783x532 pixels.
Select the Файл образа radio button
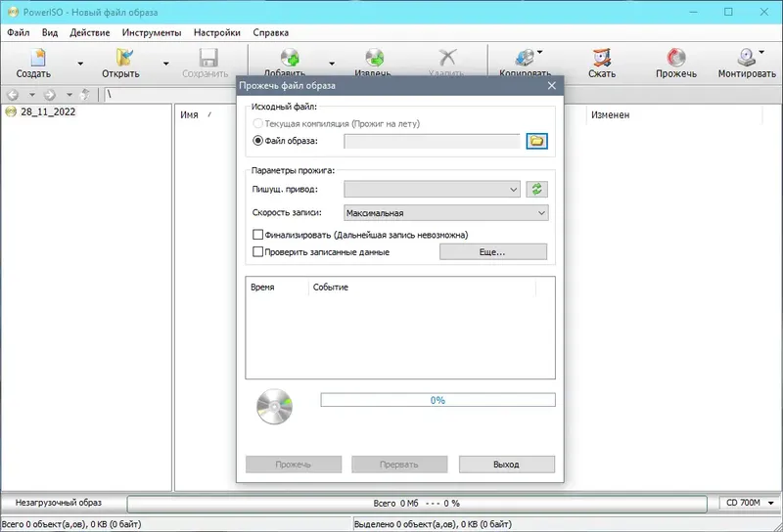(x=257, y=141)
